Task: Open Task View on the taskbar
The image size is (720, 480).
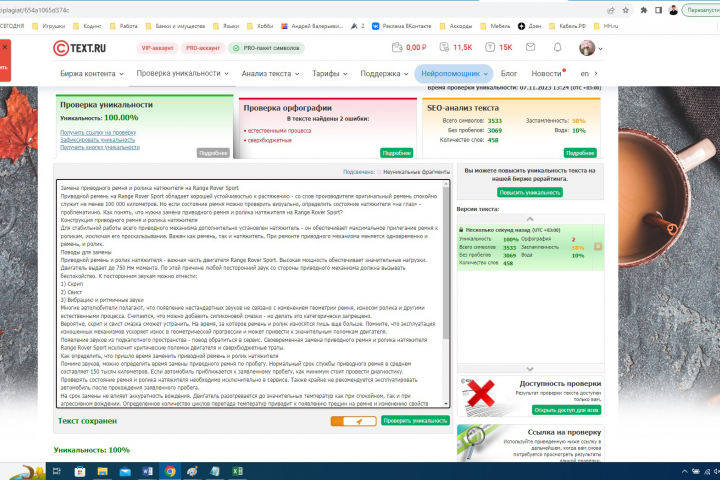Action: click(x=57, y=471)
